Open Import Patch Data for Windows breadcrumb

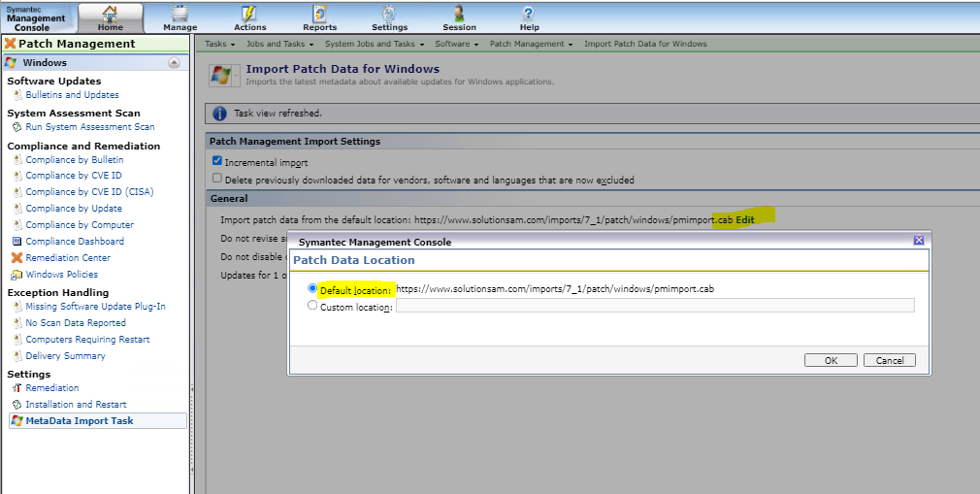click(645, 44)
